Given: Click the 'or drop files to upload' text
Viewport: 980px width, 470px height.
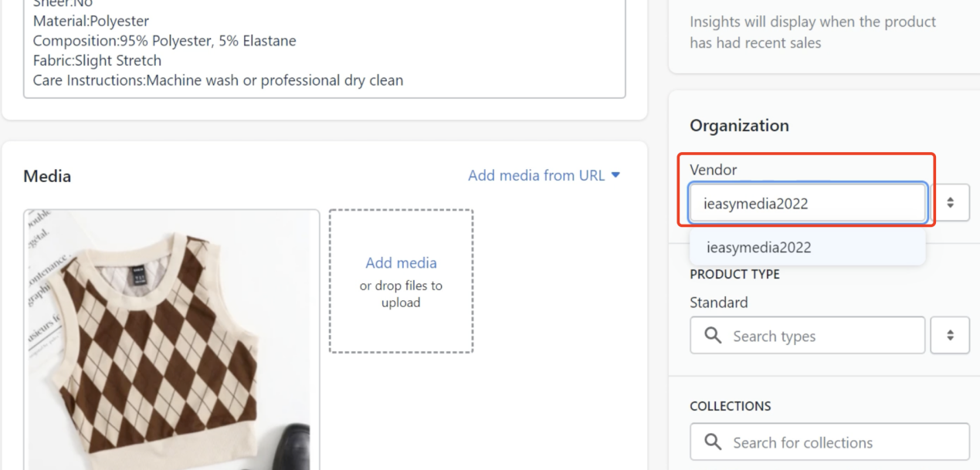Looking at the screenshot, I should pos(401,294).
